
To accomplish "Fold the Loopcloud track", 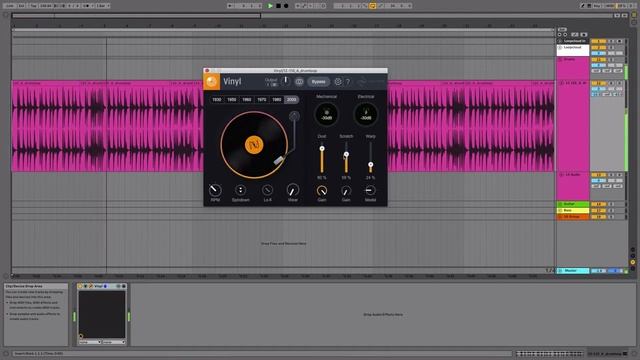I will [x=560, y=47].
